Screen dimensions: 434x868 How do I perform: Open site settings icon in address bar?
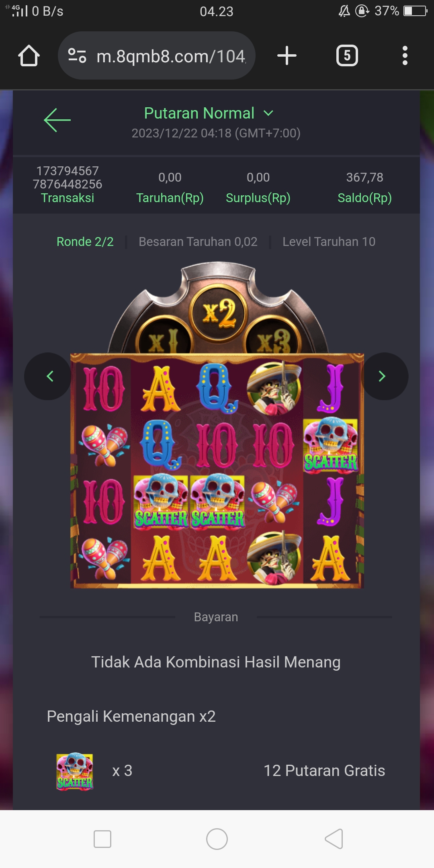77,55
